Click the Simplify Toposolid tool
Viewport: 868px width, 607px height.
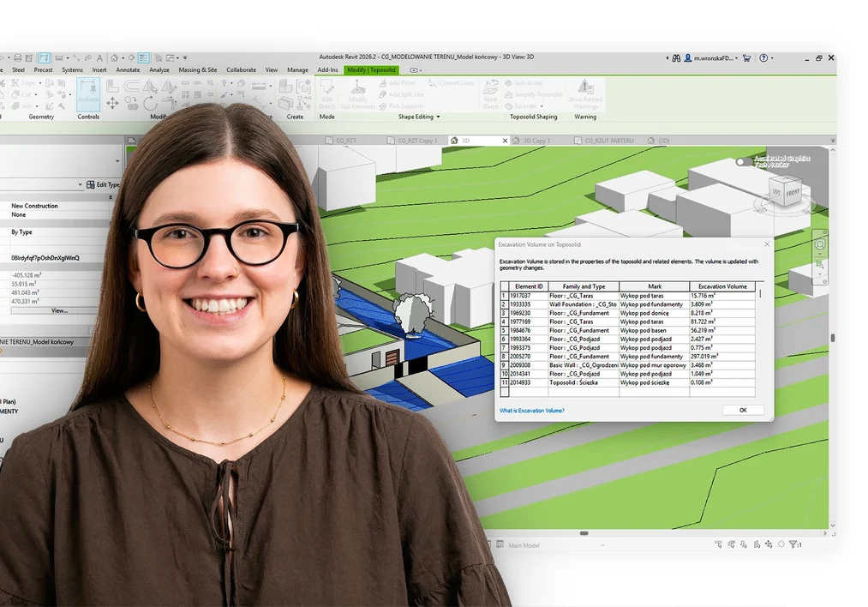538,94
